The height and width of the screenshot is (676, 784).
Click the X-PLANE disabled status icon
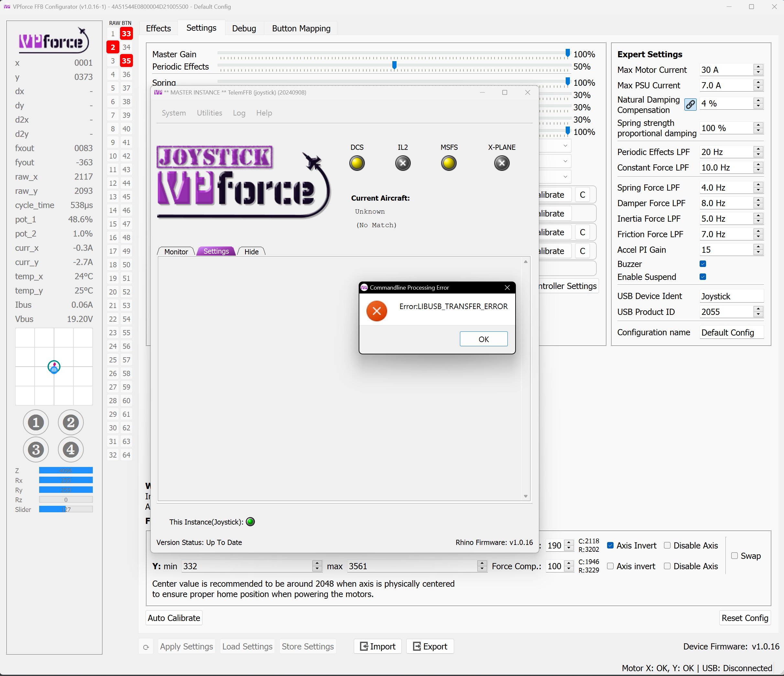click(x=502, y=163)
